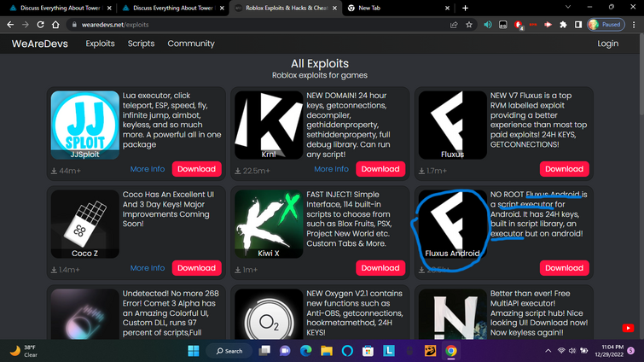Download Coco Z

[196, 268]
